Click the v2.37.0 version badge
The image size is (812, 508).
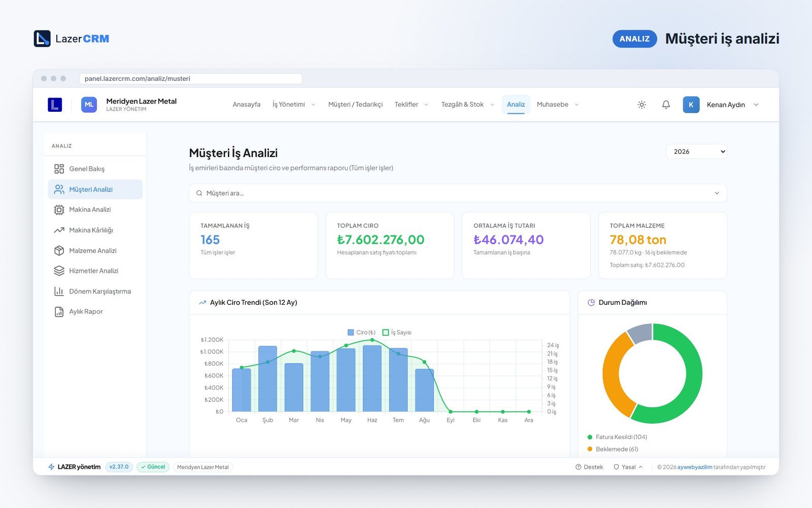click(119, 467)
